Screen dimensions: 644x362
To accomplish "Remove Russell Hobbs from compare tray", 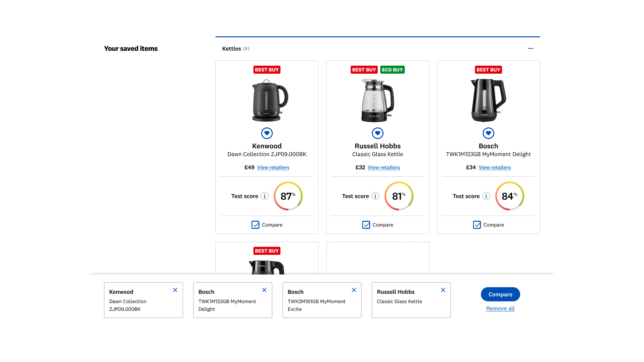I will pyautogui.click(x=443, y=290).
